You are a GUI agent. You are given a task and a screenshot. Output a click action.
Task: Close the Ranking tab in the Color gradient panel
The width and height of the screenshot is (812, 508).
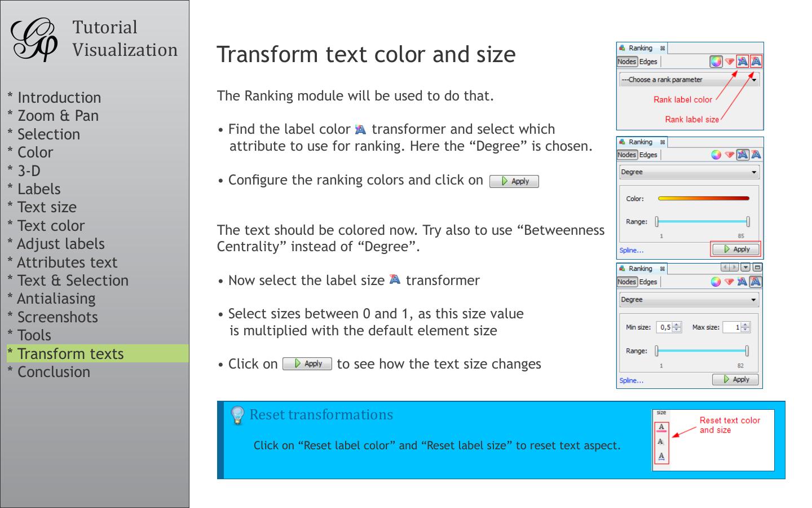pyautogui.click(x=663, y=142)
